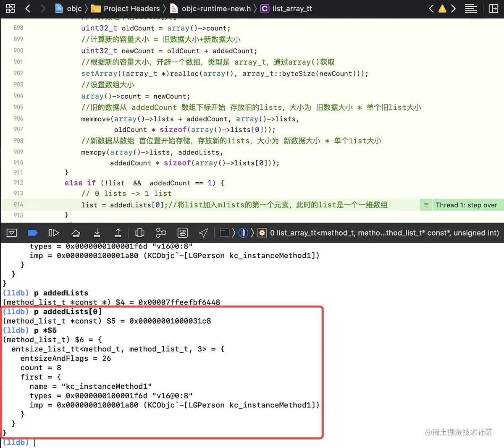Jump to next issue arrow
The width and height of the screenshot is (504, 448).
[453, 8]
